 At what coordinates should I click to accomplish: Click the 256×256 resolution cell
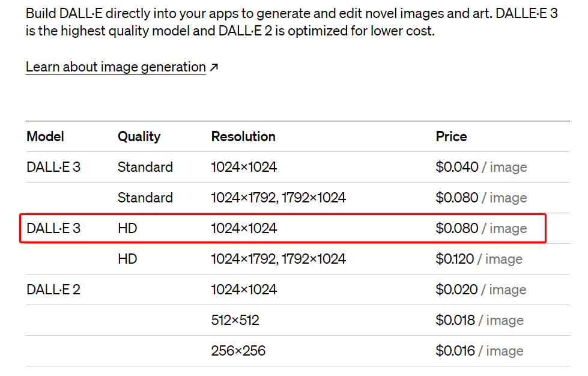click(238, 351)
